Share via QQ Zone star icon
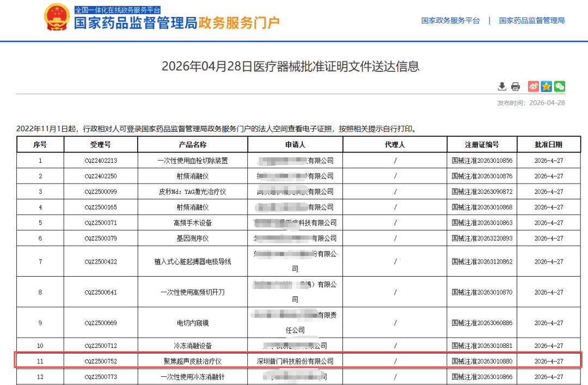This screenshot has width=588, height=385. [x=547, y=86]
